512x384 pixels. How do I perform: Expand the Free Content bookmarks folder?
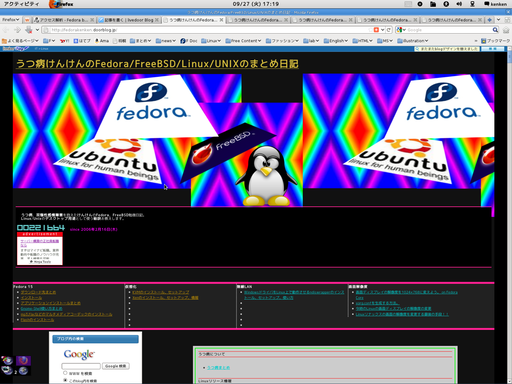[244, 41]
